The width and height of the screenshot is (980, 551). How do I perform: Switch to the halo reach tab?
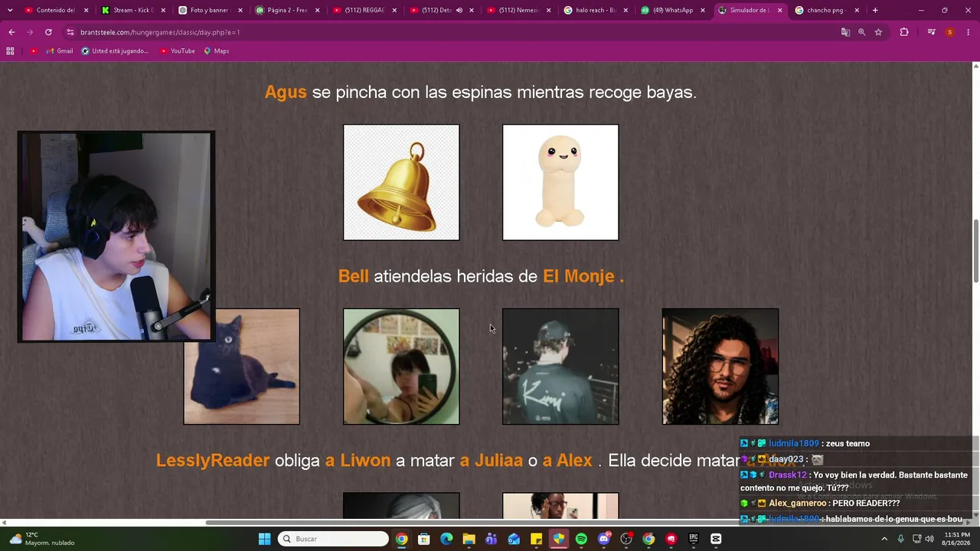click(595, 11)
